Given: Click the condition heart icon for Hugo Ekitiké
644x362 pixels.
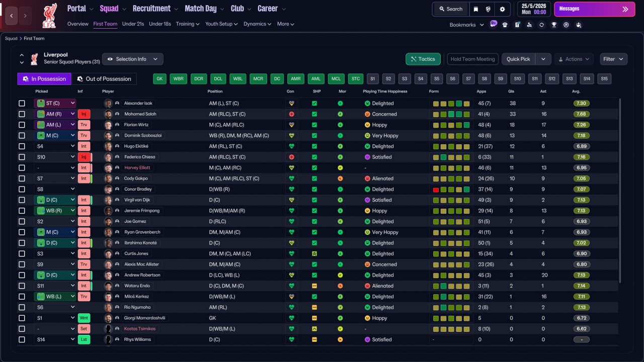Looking at the screenshot, I should click(291, 146).
